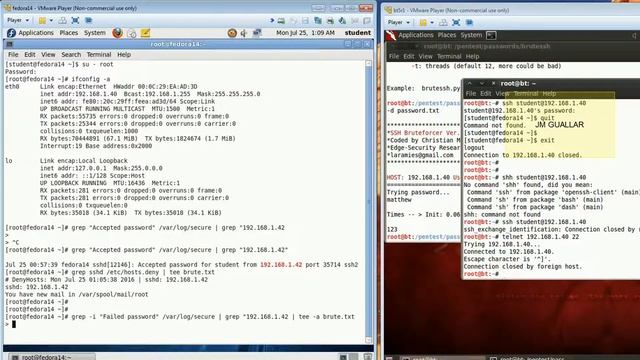Open Search menu in root@fedora14 terminal
This screenshot has width=640, height=360.
coord(71,54)
